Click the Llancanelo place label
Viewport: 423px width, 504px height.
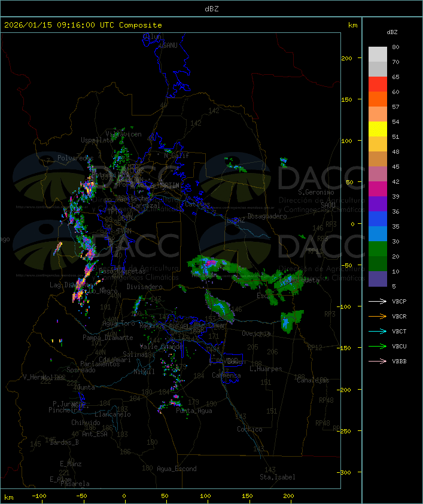click(112, 414)
